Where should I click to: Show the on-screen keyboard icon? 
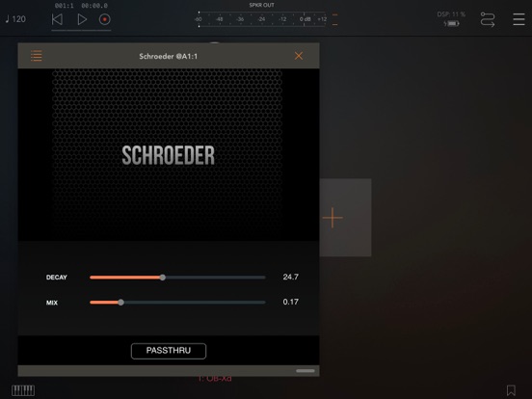pyautogui.click(x=23, y=390)
